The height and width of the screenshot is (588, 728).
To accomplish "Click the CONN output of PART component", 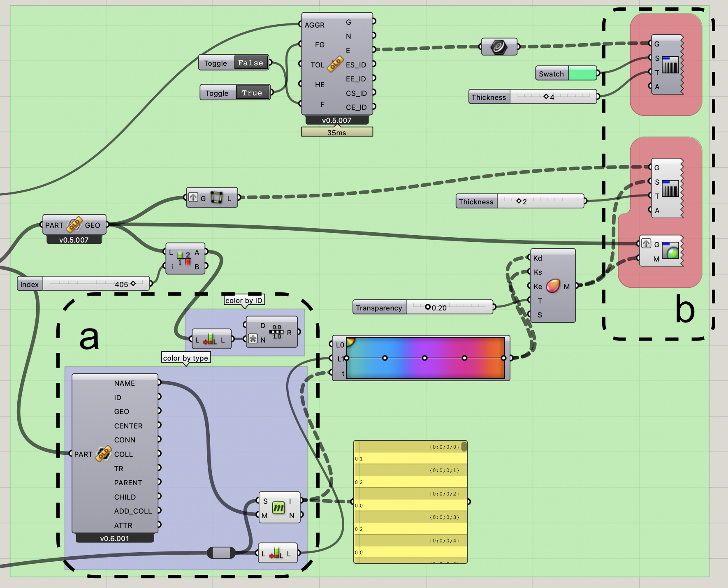I will click(125, 440).
